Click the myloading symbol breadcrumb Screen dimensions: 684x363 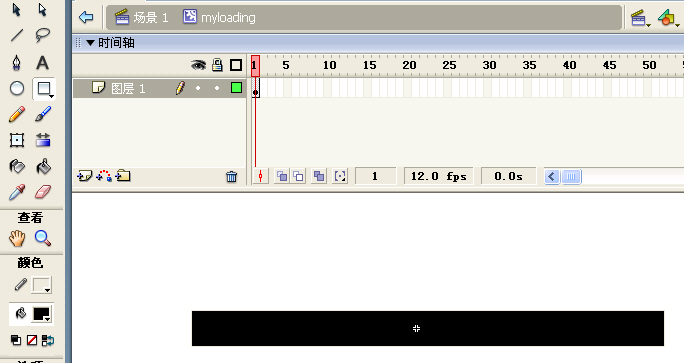219,17
